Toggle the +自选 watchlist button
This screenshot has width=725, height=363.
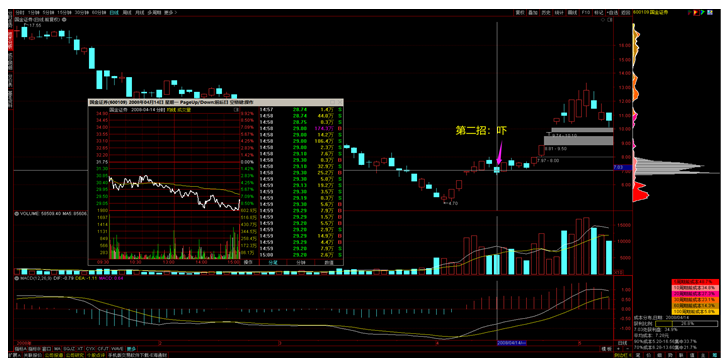click(612, 12)
